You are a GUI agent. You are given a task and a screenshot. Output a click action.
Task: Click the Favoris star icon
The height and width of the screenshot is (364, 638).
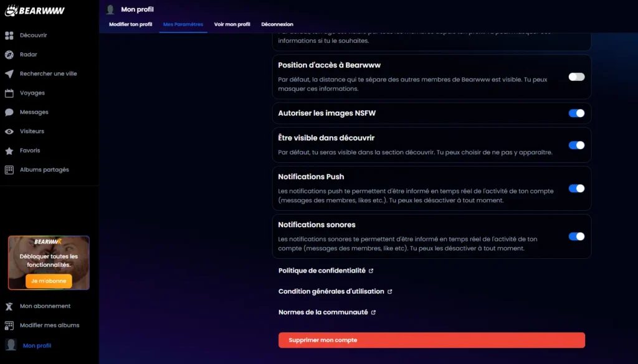[x=9, y=151]
